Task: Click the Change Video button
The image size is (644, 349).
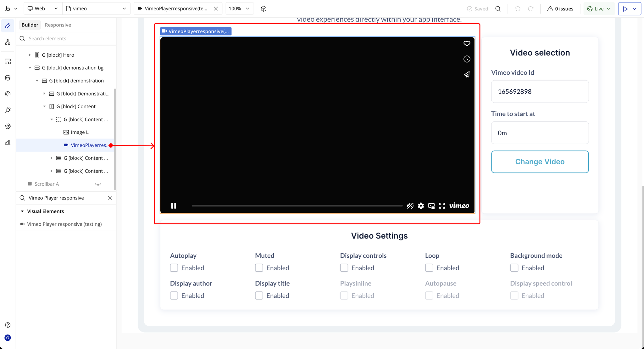Action: point(540,162)
